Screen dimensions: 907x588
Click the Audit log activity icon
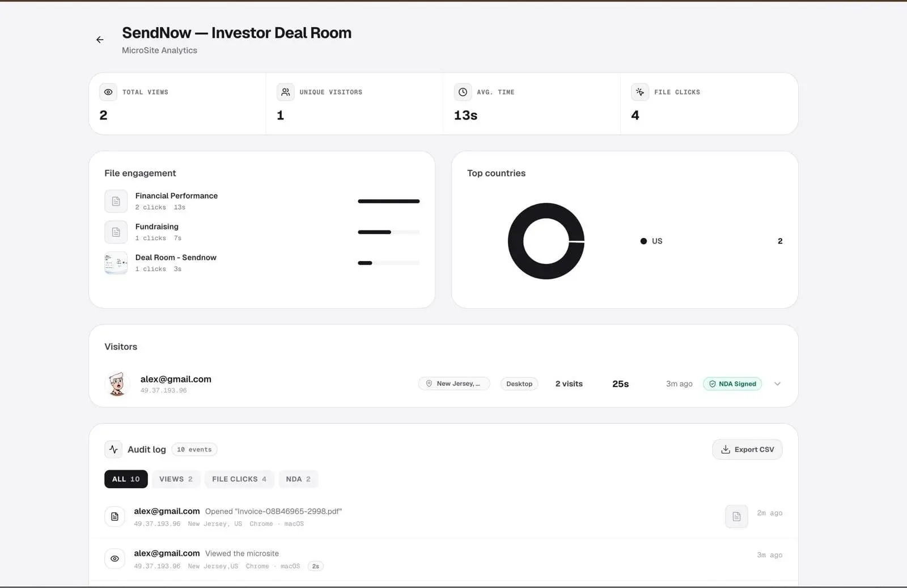(113, 449)
